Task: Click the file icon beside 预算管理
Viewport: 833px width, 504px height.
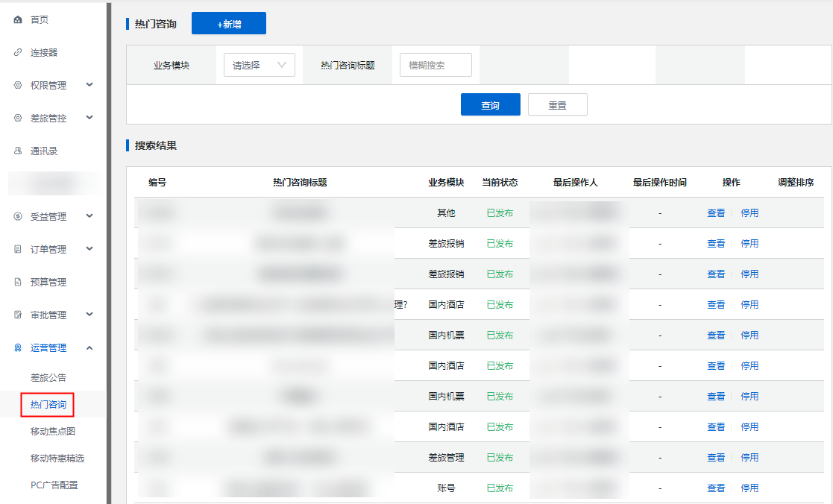Action: (18, 282)
